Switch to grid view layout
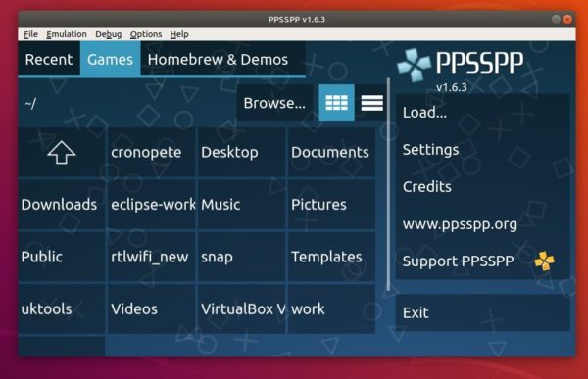Viewport: 588px width, 379px height. [336, 103]
